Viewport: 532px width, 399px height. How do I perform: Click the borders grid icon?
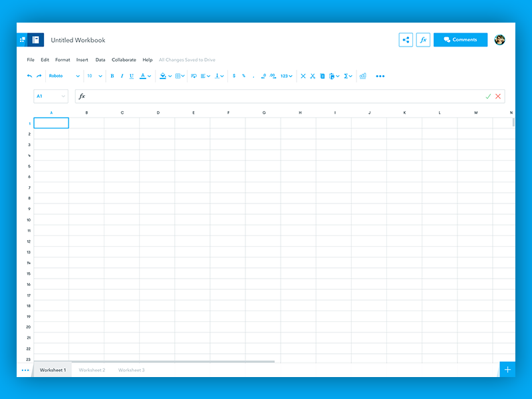178,76
